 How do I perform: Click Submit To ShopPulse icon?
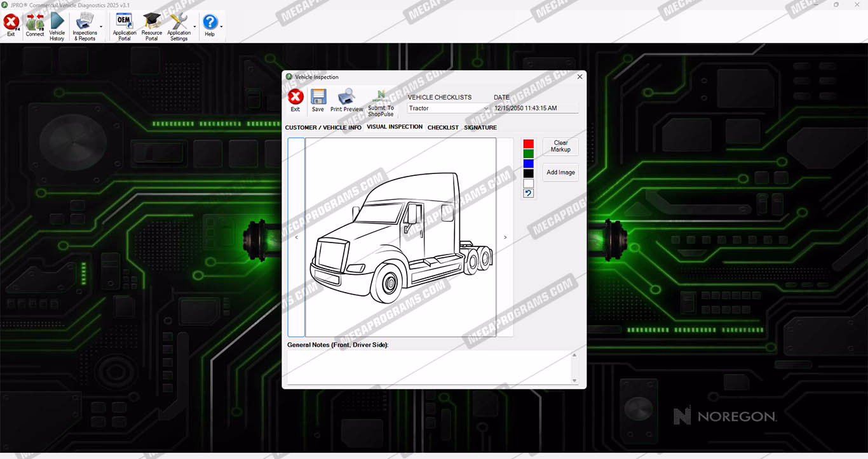tap(381, 102)
